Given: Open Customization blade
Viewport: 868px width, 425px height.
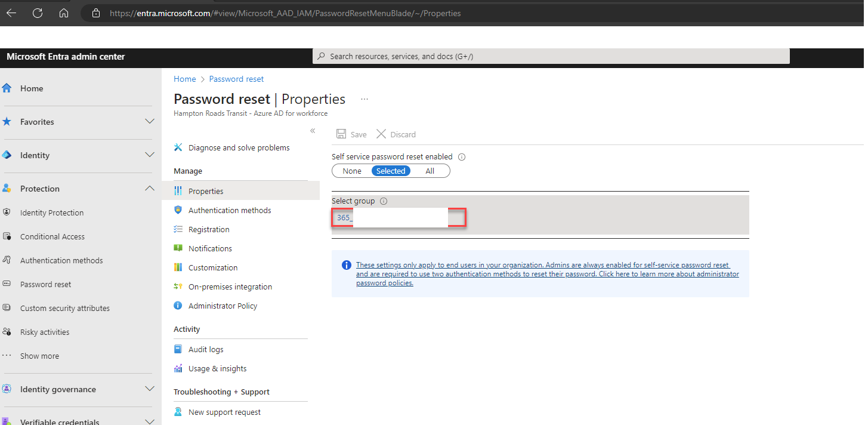Looking at the screenshot, I should point(213,267).
